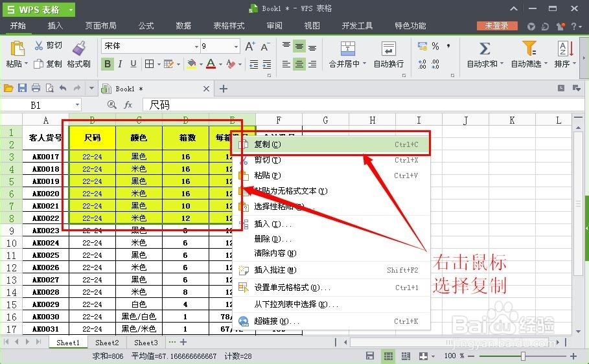Click the eraser clear-format icon
This screenshot has height=364, width=589.
pyautogui.click(x=231, y=64)
